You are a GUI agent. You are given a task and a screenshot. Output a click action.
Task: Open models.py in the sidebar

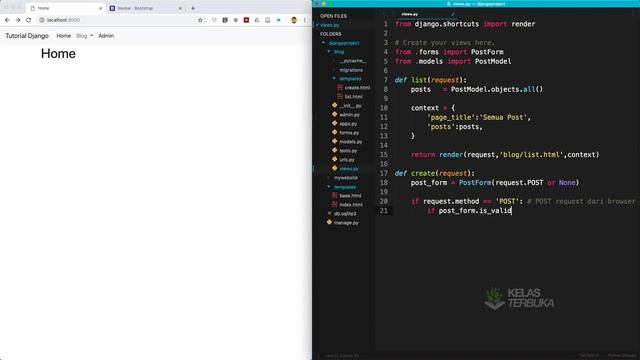pos(351,142)
